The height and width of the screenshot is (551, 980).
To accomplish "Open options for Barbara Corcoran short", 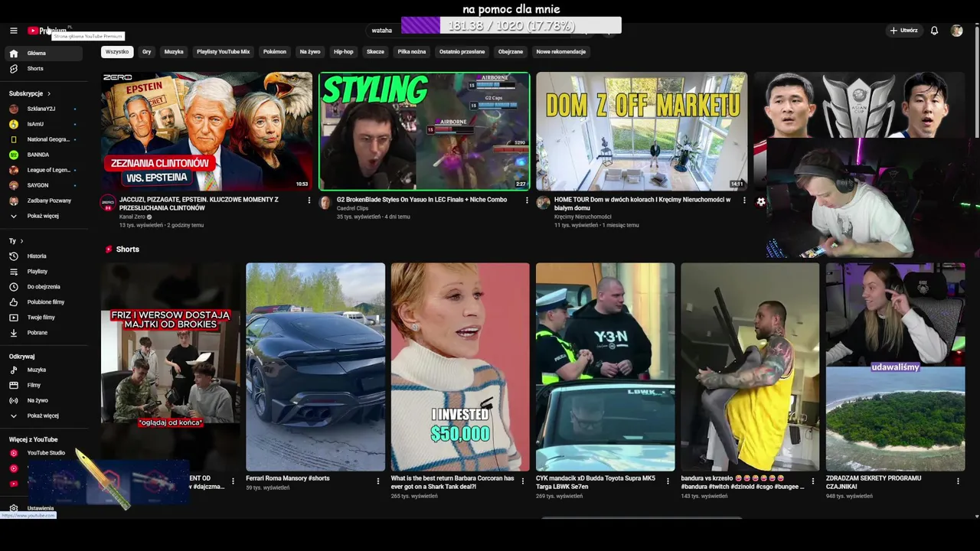I will click(523, 481).
